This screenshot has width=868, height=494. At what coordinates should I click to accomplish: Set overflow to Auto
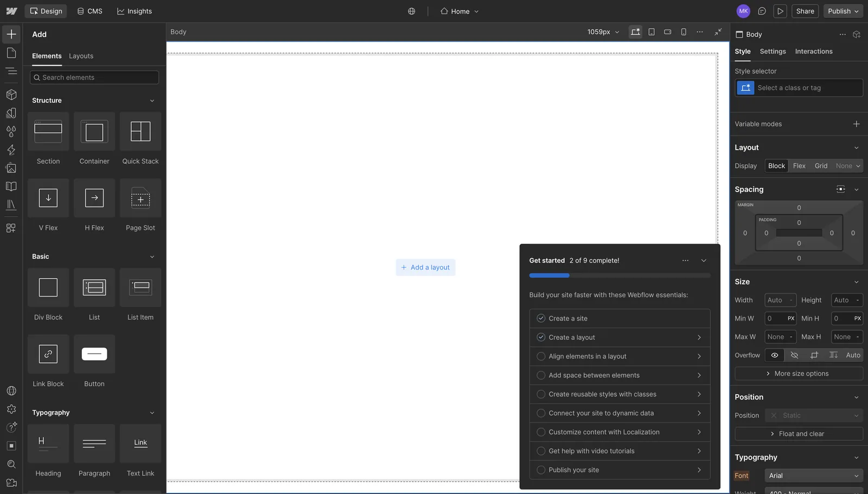(x=853, y=355)
